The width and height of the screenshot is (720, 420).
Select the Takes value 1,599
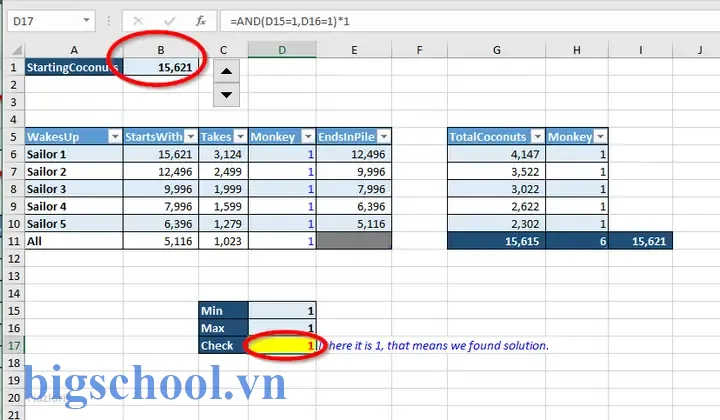click(223, 207)
